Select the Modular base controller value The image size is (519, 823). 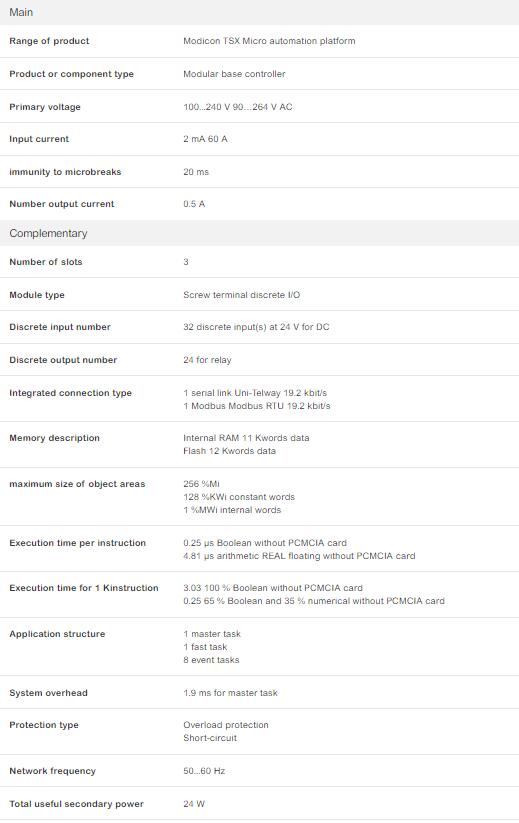(234, 74)
